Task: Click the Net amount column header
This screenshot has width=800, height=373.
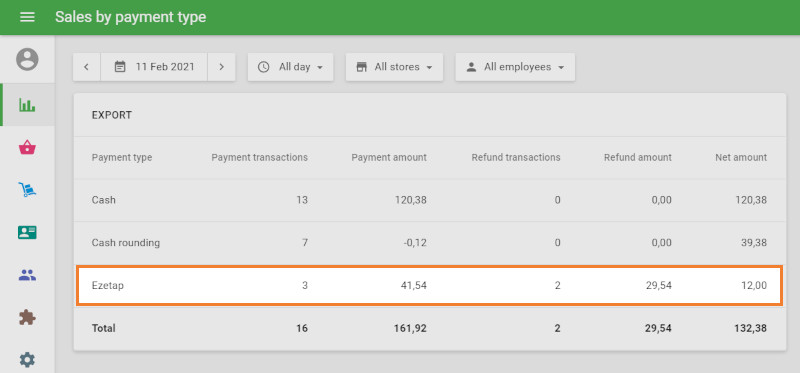Action: pos(741,158)
